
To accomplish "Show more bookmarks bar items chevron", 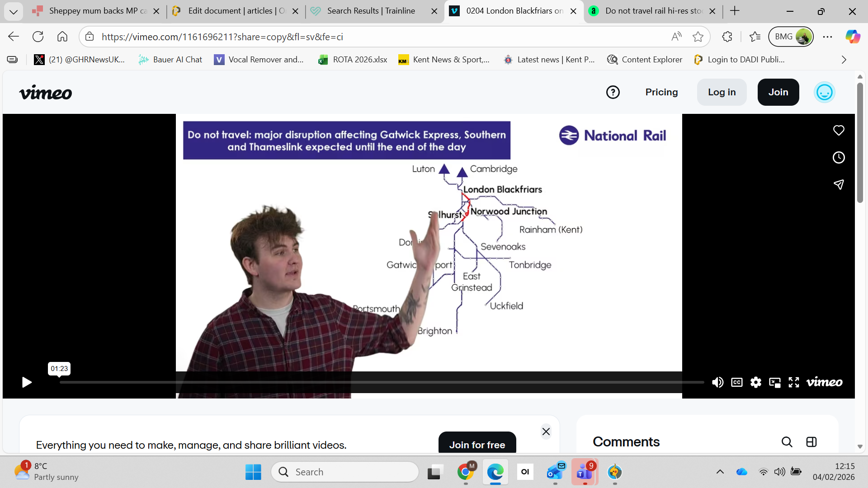I will point(844,60).
